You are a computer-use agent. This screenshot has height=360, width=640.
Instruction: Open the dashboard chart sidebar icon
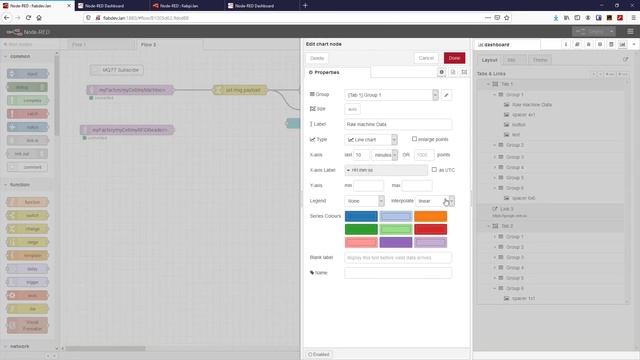point(622,44)
